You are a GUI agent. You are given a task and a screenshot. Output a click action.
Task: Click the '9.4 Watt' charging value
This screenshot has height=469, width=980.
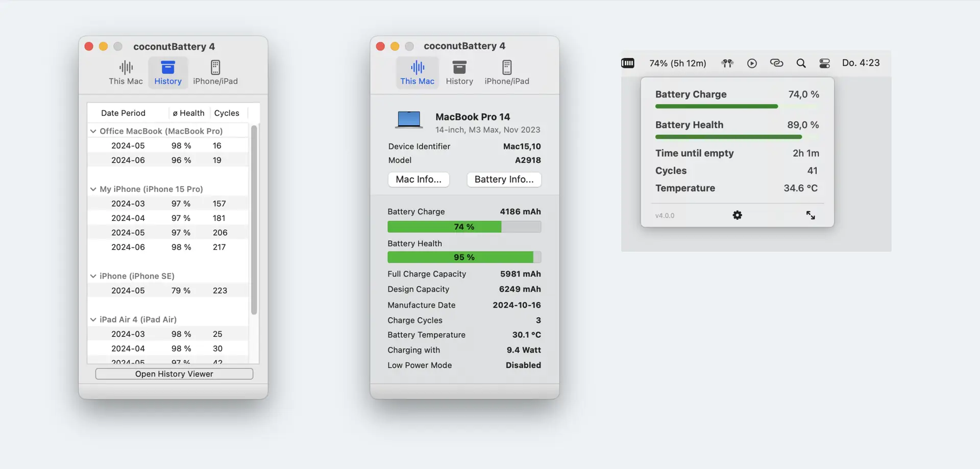click(x=524, y=350)
